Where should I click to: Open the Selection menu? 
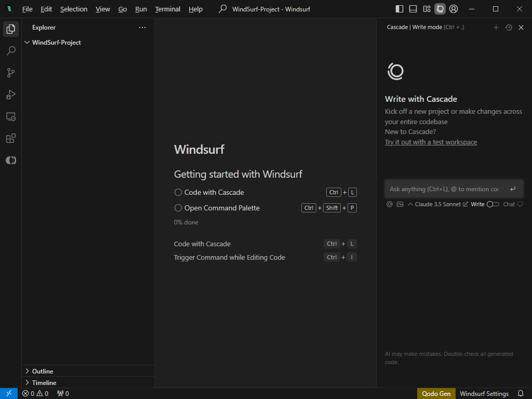(74, 9)
